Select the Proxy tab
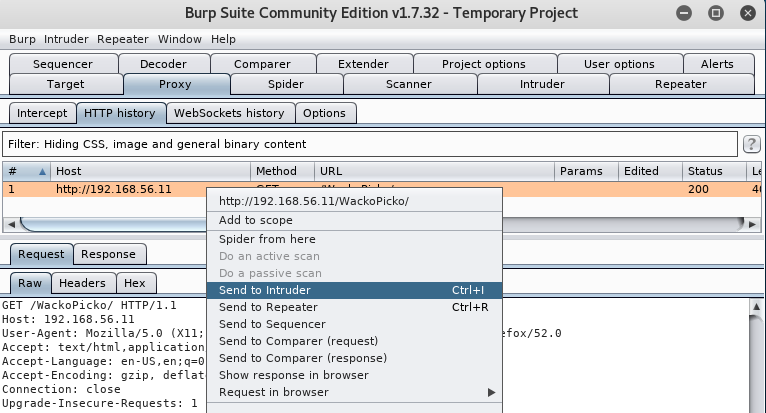The height and width of the screenshot is (413, 766). [x=175, y=84]
